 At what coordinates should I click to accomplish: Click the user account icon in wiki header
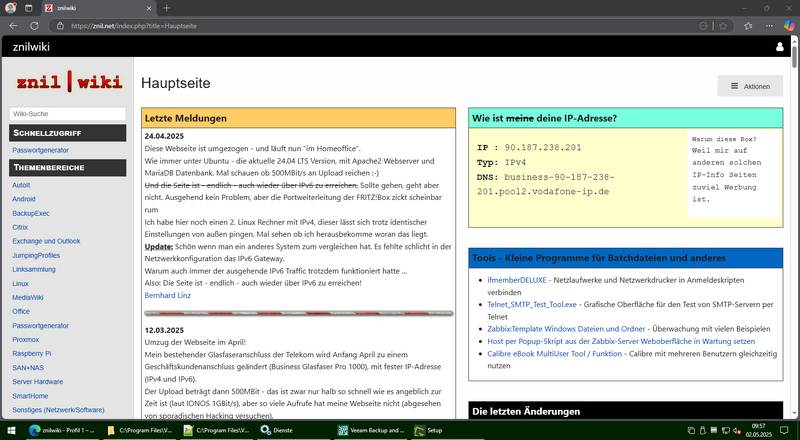point(781,47)
